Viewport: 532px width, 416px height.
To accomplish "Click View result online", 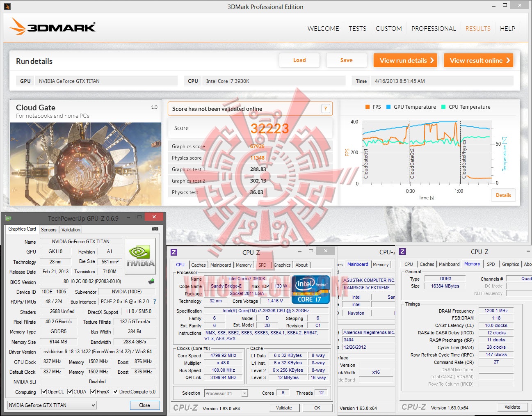I will point(478,60).
